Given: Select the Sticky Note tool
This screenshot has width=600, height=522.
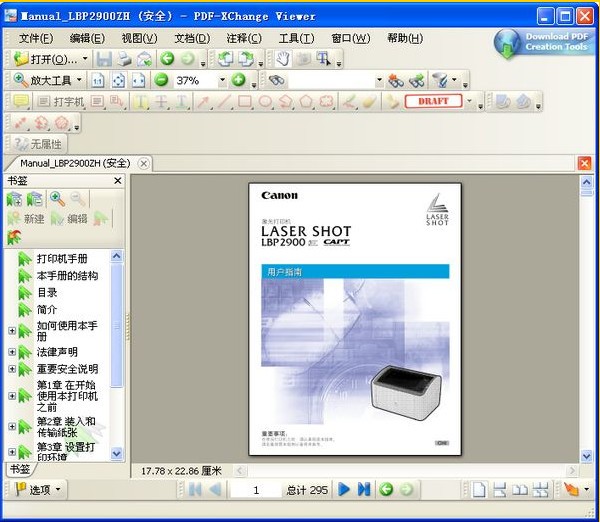Looking at the screenshot, I should (x=21, y=101).
